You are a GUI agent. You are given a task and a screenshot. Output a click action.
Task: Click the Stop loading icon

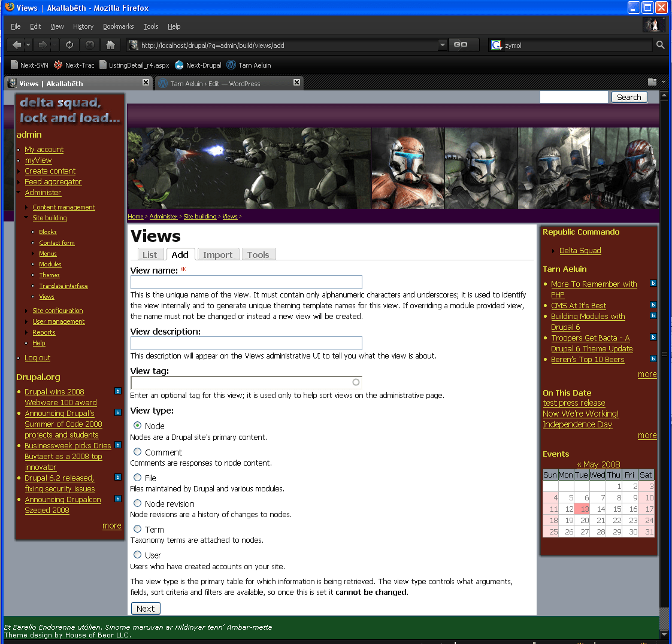(x=90, y=44)
